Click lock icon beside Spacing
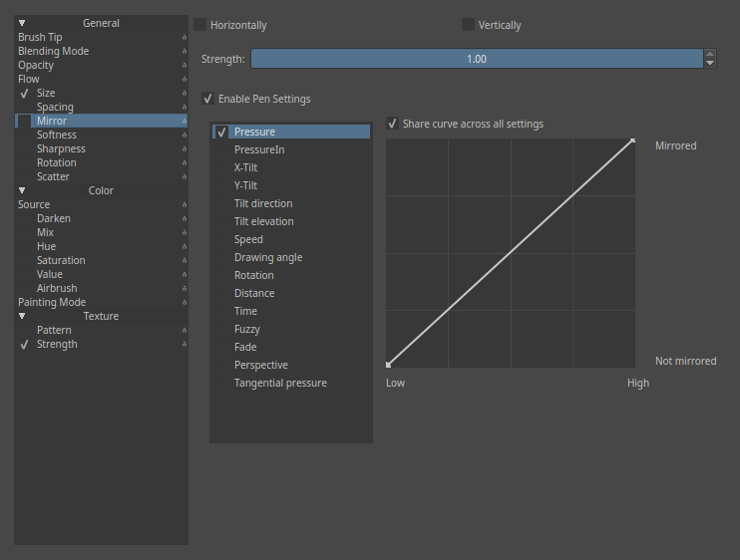 [x=185, y=107]
